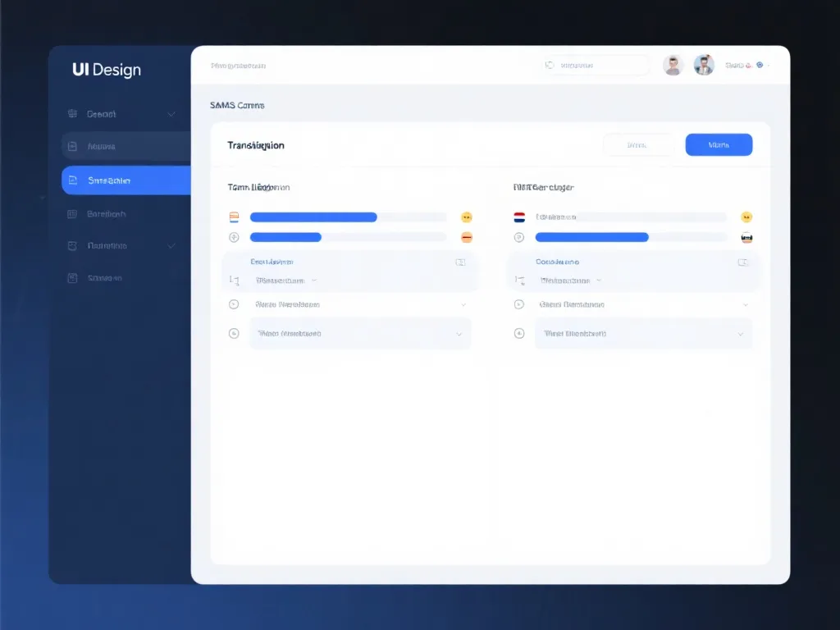
Task: Click the orange list icon in left column
Action: pos(234,217)
